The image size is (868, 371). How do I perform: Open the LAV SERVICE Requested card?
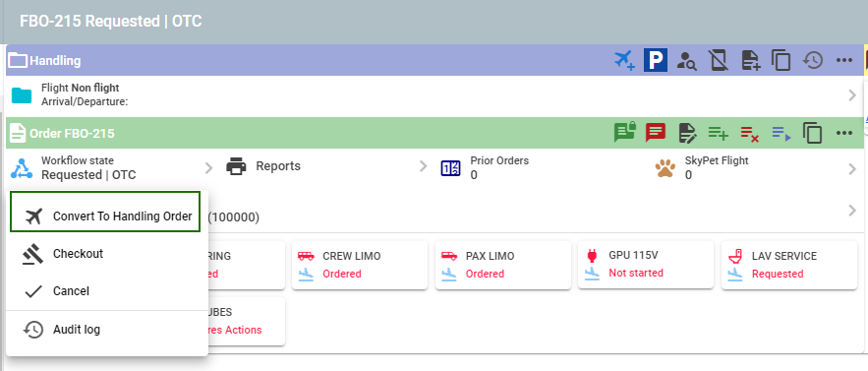(788, 265)
